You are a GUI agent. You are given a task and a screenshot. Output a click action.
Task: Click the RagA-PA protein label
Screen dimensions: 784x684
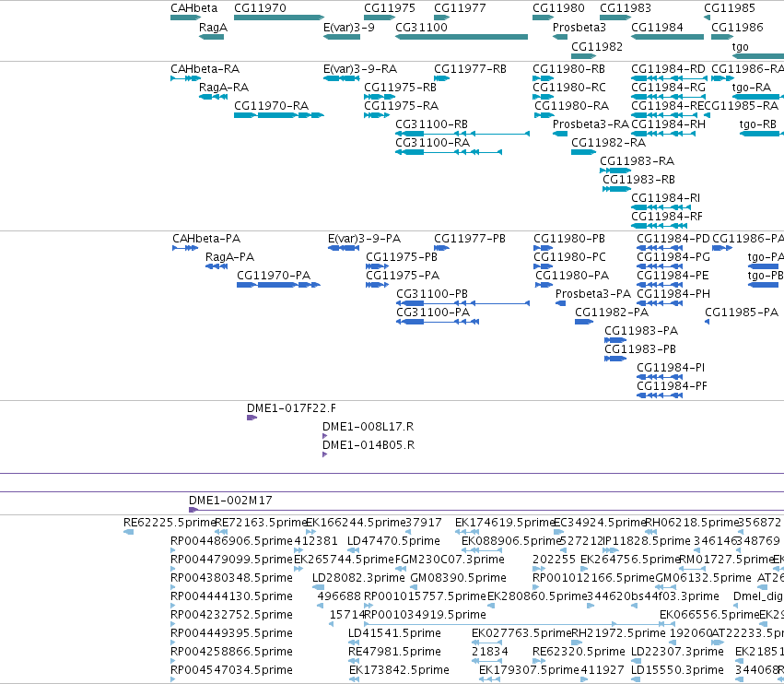coord(229,256)
